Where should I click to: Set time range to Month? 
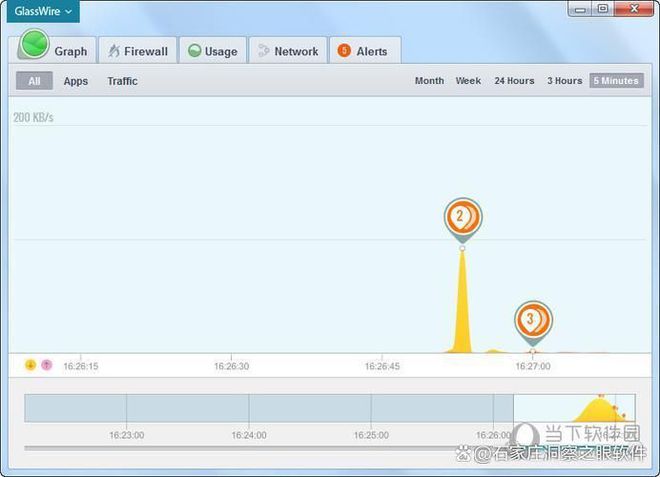pos(429,80)
